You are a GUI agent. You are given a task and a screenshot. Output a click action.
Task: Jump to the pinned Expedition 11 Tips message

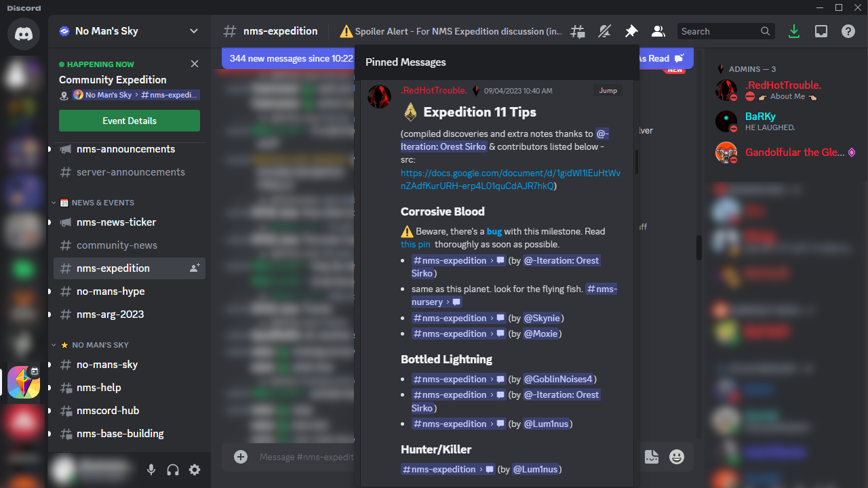pyautogui.click(x=608, y=90)
